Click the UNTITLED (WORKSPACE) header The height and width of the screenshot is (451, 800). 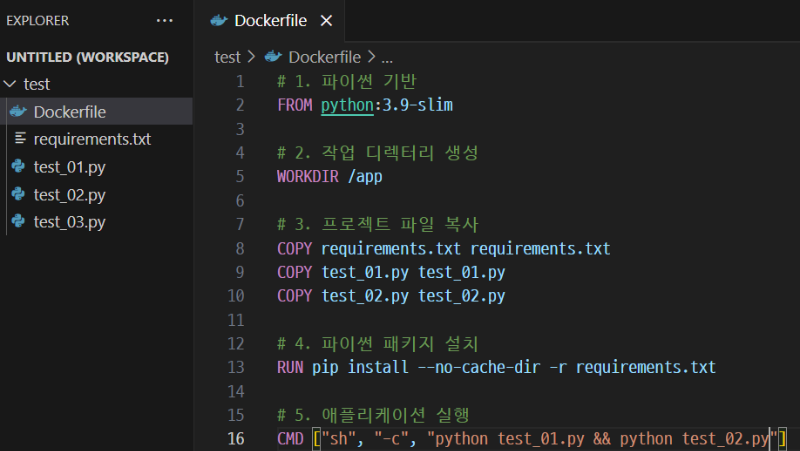pyautogui.click(x=87, y=57)
